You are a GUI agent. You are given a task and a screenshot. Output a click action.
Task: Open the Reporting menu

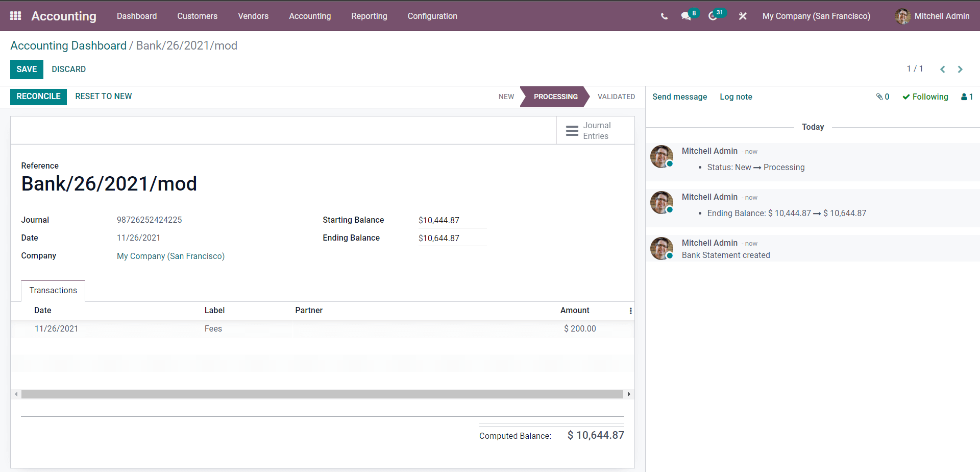click(369, 16)
